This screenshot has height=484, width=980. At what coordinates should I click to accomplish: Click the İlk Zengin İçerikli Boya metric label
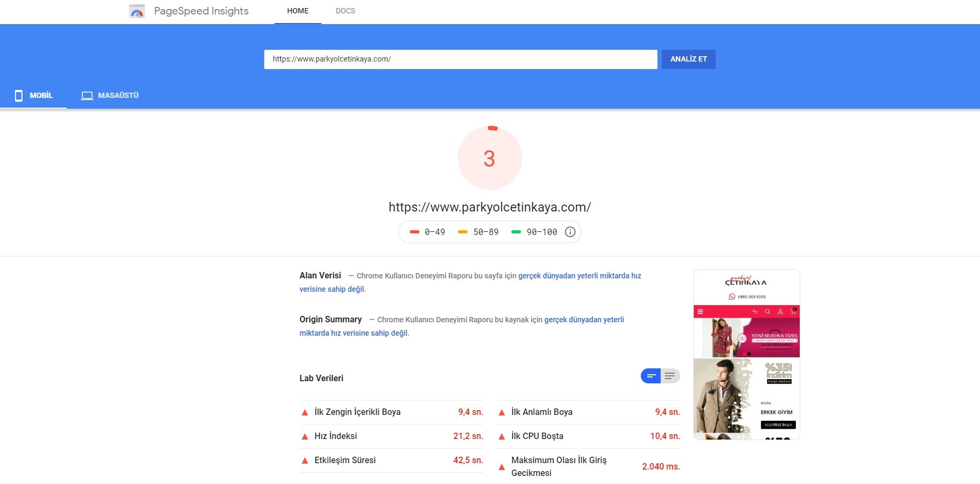pos(357,412)
